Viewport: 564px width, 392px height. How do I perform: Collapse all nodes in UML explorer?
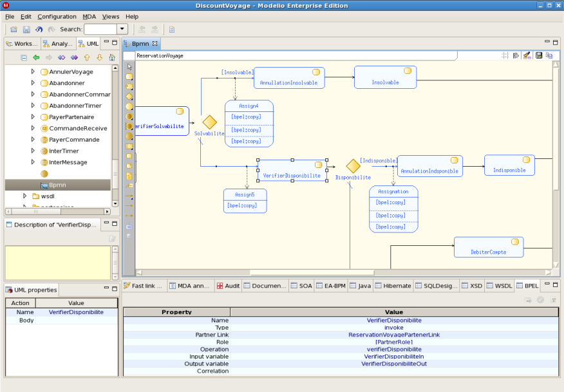pyautogui.click(x=24, y=57)
